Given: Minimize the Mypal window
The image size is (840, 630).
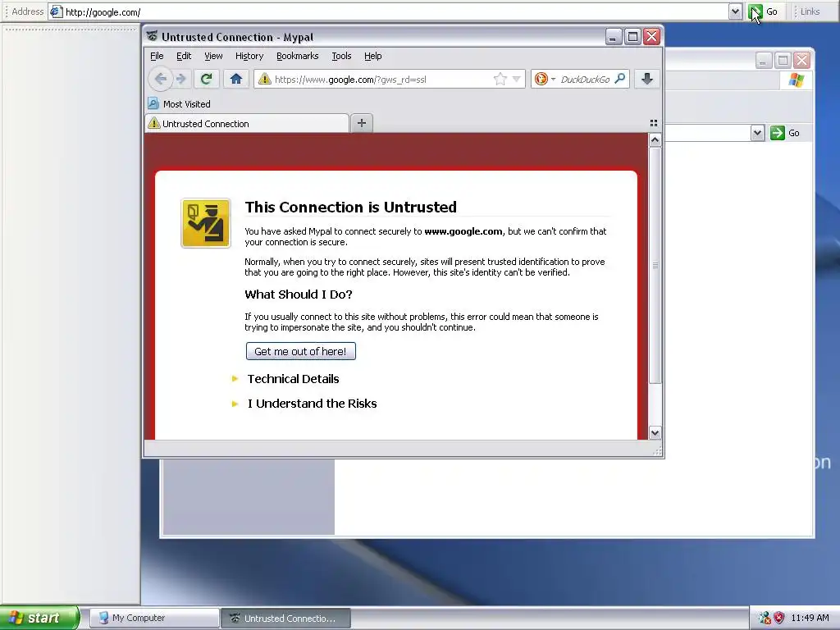Looking at the screenshot, I should [614, 36].
